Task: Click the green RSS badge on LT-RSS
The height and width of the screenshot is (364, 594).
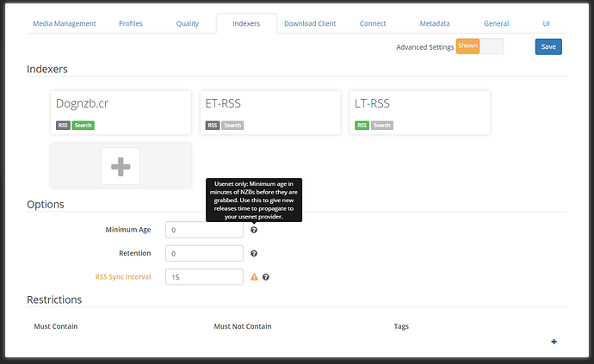Action: (x=362, y=126)
